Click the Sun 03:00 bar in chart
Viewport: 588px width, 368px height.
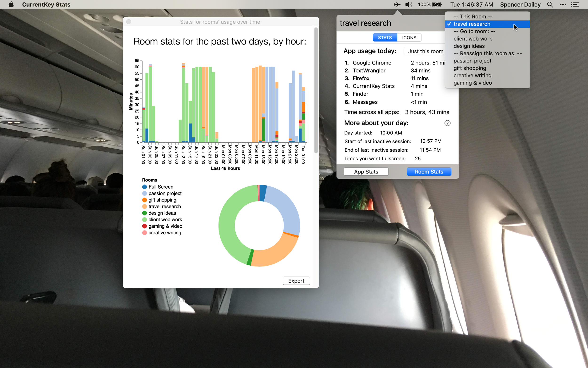150,103
